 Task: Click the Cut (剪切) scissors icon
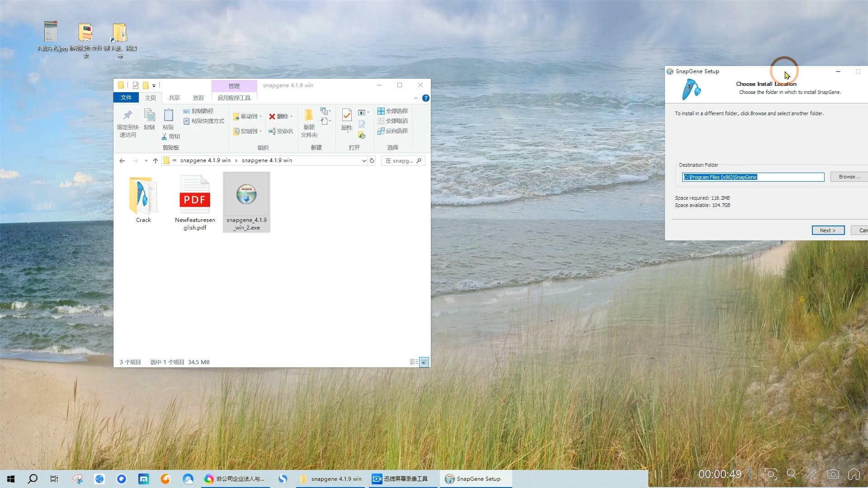click(164, 136)
